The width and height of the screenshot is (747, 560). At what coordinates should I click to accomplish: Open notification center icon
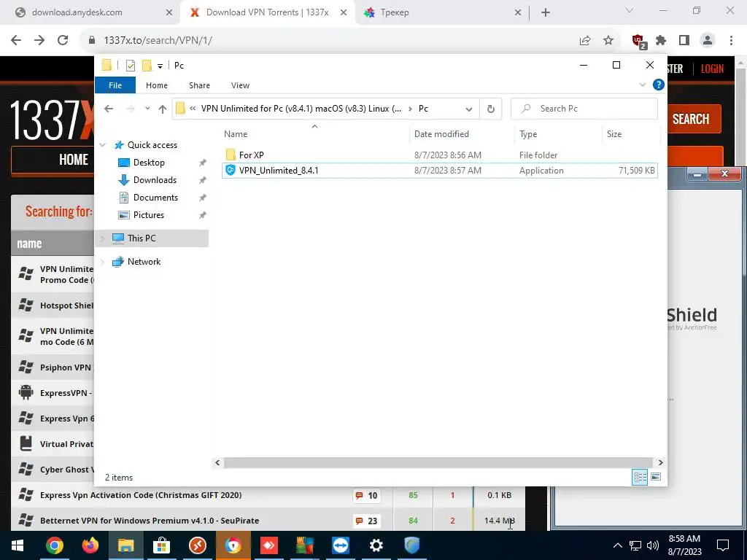click(723, 545)
